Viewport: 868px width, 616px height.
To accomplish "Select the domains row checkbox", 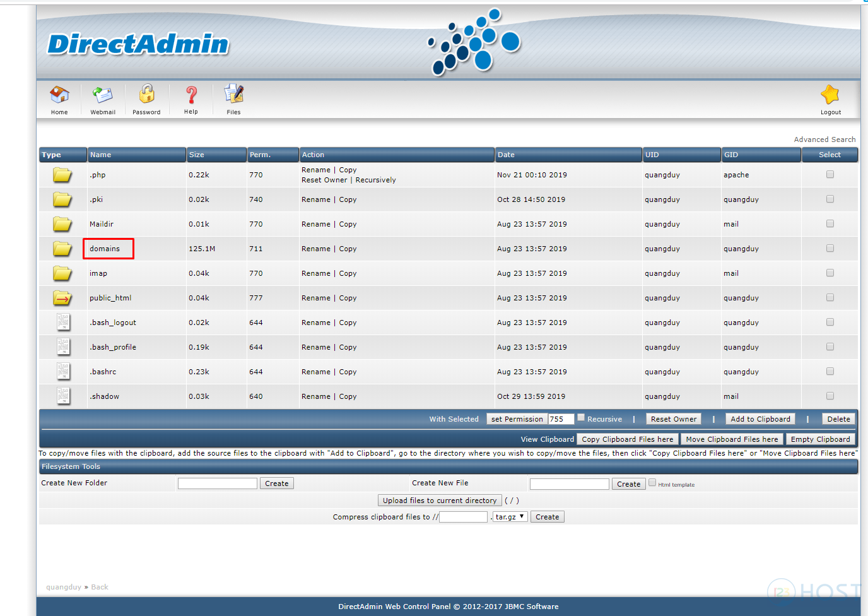I will click(830, 248).
